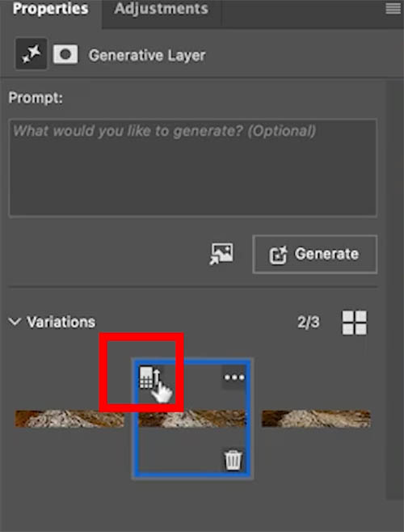Click the generative sparkle layer icon
The height and width of the screenshot is (532, 404).
click(32, 54)
